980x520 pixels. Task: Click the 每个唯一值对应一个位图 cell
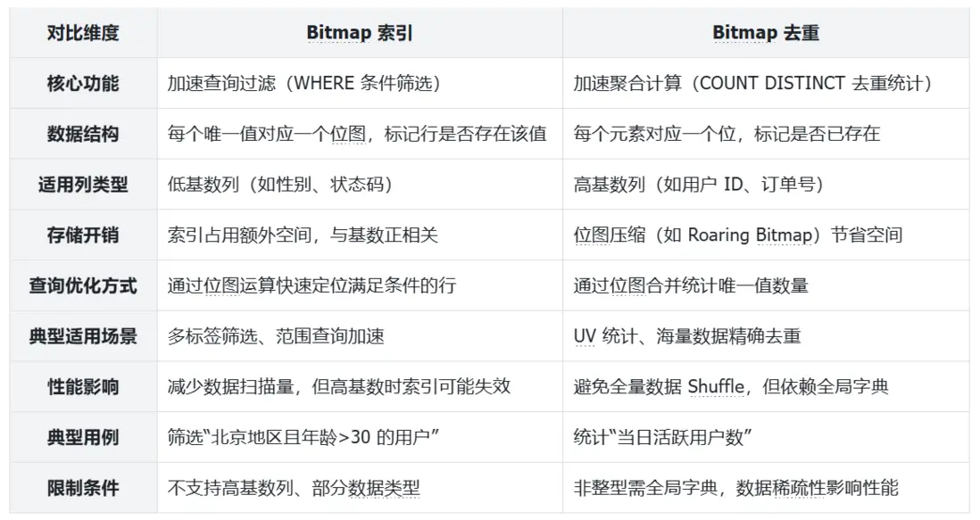(356, 135)
